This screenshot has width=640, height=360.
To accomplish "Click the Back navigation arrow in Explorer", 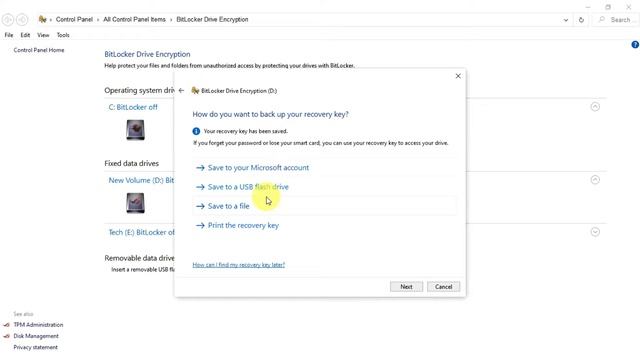I will [8, 20].
